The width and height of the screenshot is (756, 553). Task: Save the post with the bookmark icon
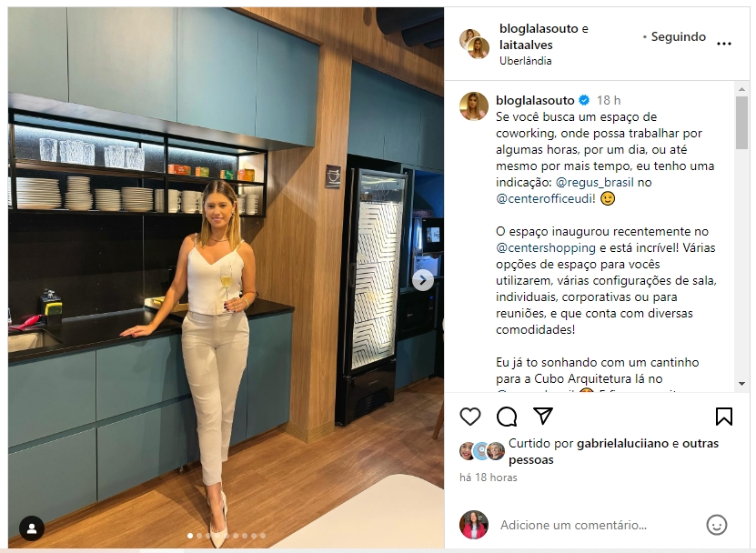[x=723, y=417]
